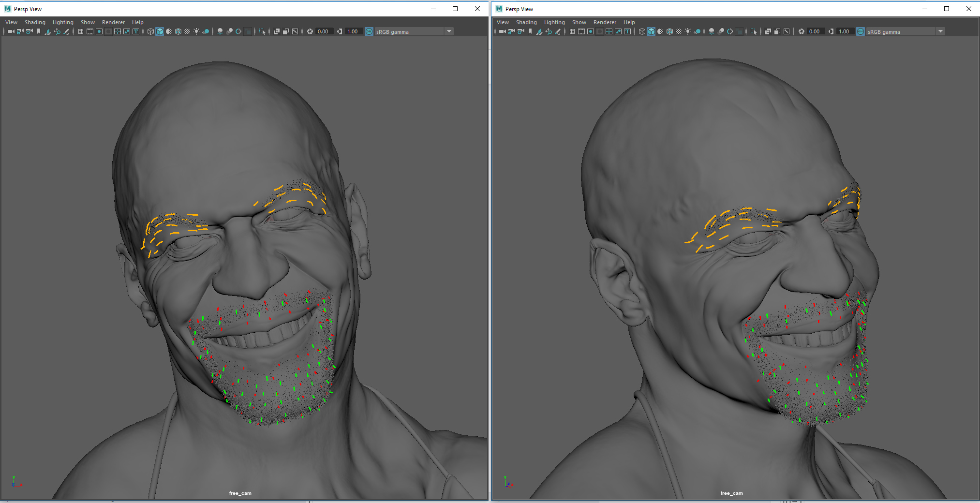
Task: Click Use All Lights bulb in right viewport
Action: click(x=688, y=31)
